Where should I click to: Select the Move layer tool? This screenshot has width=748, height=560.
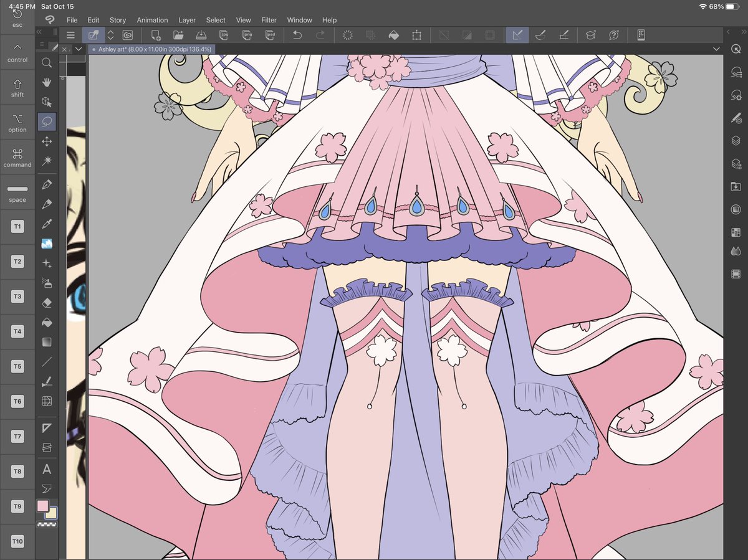[x=47, y=141]
